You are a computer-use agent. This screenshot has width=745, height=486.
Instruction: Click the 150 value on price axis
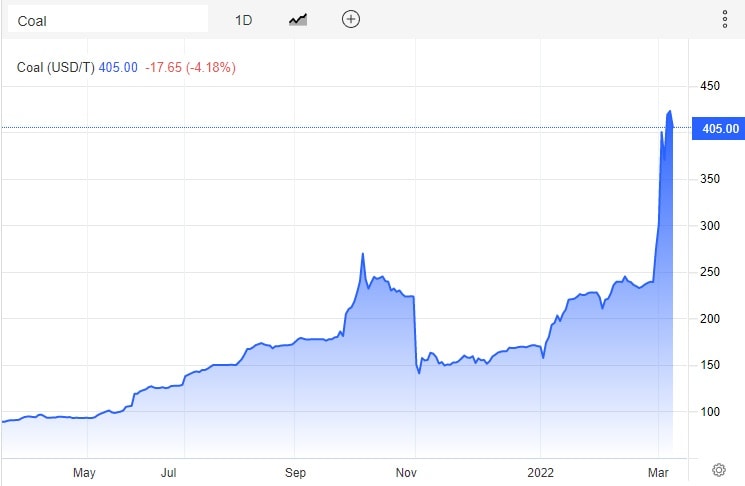[x=711, y=365]
